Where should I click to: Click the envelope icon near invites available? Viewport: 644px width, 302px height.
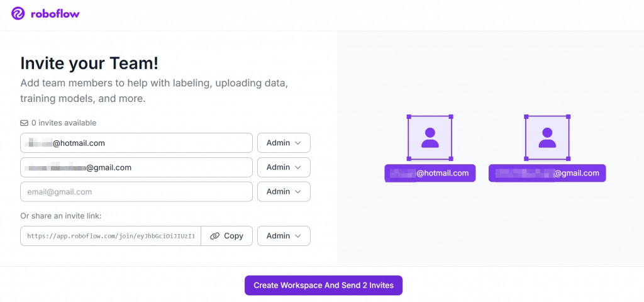(25, 123)
